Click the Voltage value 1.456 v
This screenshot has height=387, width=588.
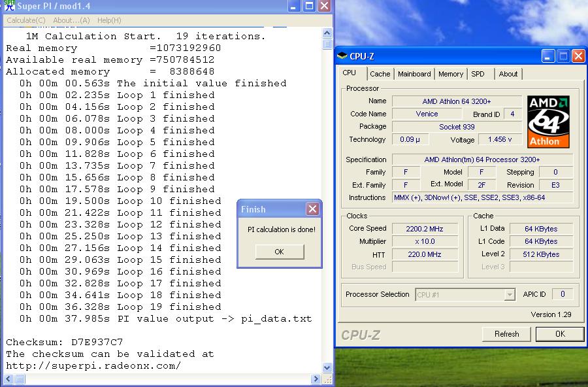pyautogui.click(x=500, y=139)
